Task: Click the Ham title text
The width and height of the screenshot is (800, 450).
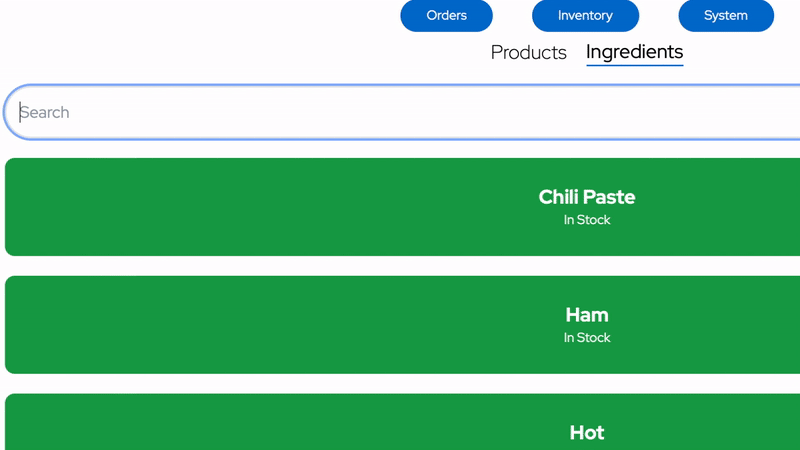Action: pyautogui.click(x=587, y=315)
